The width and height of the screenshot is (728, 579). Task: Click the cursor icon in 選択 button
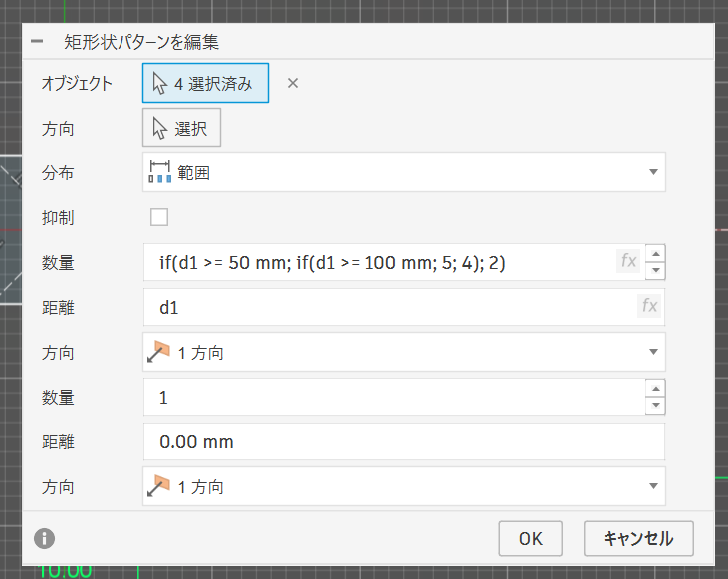[159, 128]
